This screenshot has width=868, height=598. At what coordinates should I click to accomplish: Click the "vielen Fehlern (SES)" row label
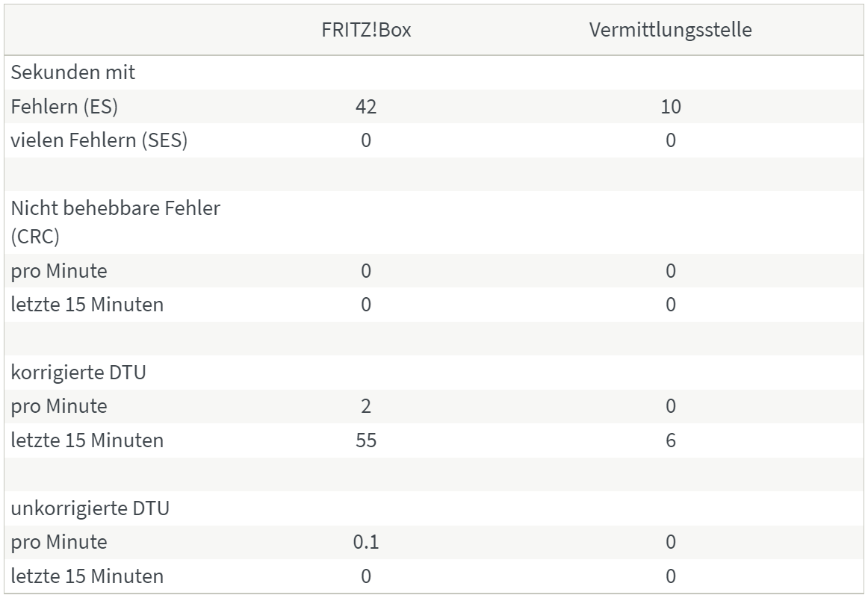point(99,140)
